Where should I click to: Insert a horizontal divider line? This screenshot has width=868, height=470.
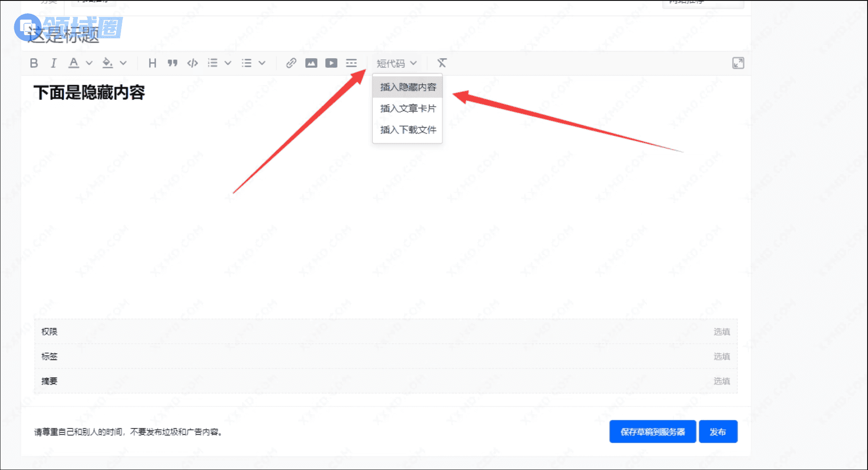[351, 63]
